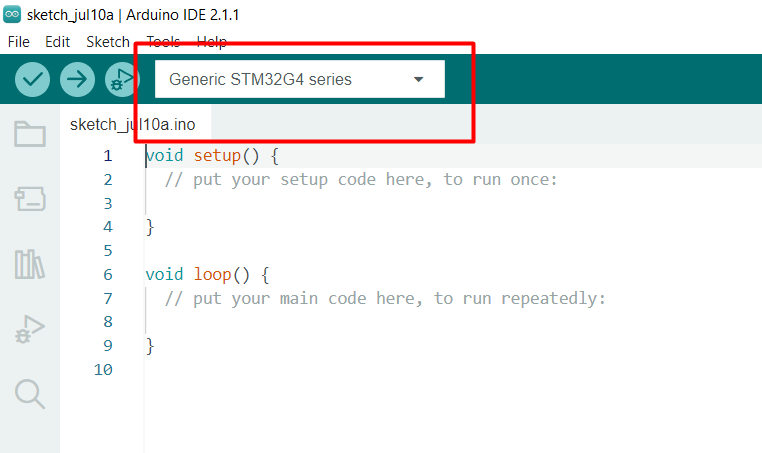Open the Tools menu
The image size is (762, 453).
(163, 42)
